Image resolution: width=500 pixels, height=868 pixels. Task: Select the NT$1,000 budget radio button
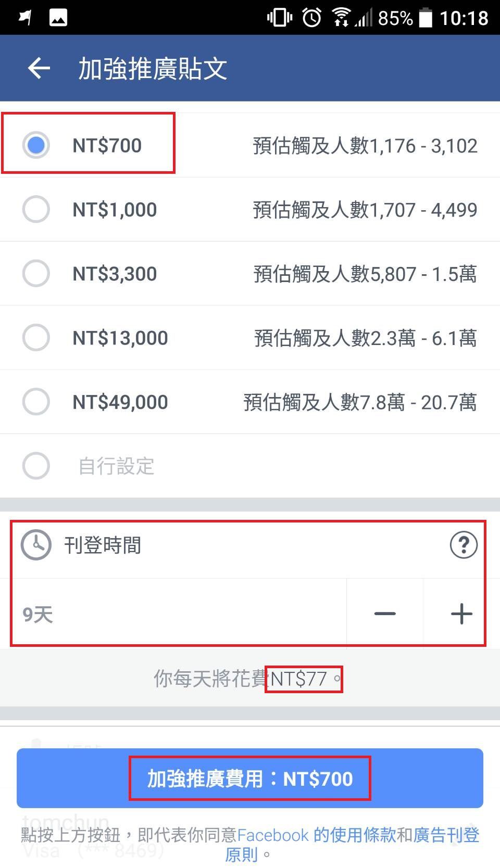pyautogui.click(x=36, y=209)
